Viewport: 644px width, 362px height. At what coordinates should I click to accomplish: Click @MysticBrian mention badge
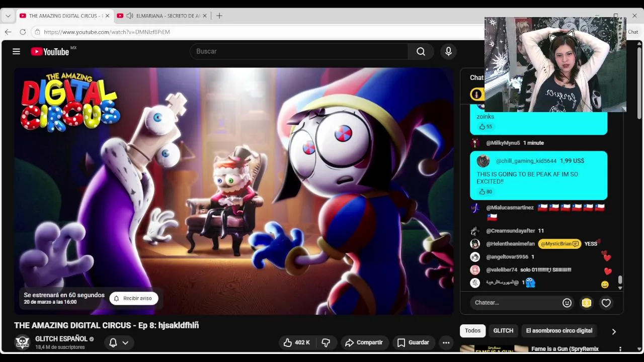559,244
